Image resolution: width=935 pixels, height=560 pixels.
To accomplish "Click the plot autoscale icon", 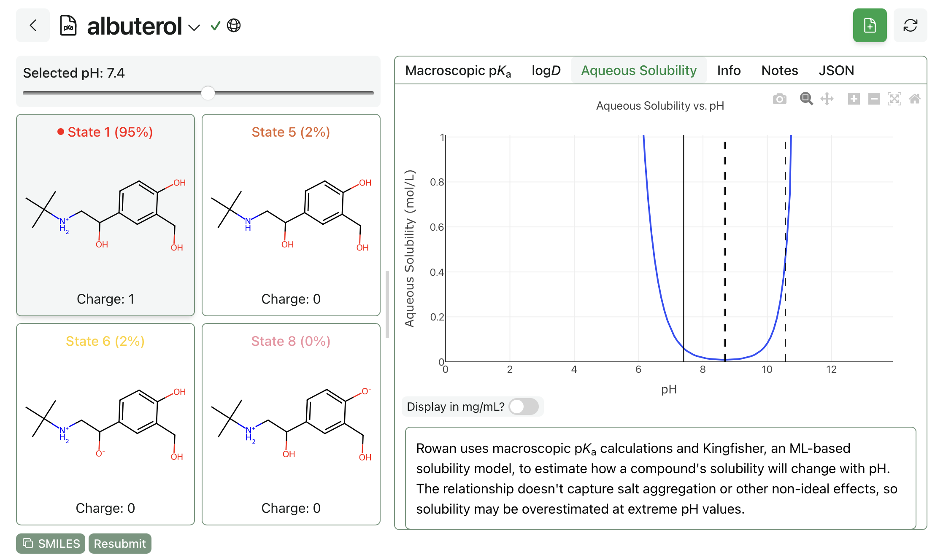I will pos(894,99).
